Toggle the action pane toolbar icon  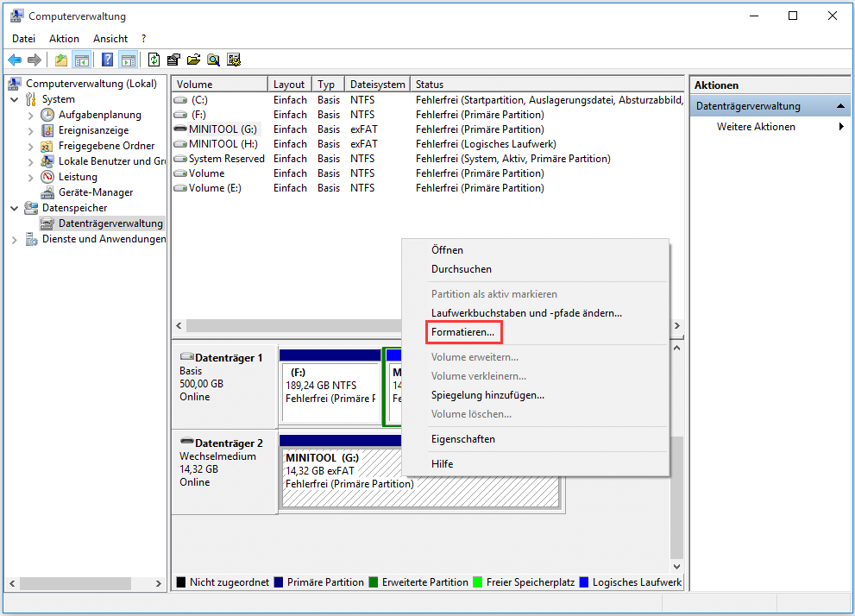[129, 60]
